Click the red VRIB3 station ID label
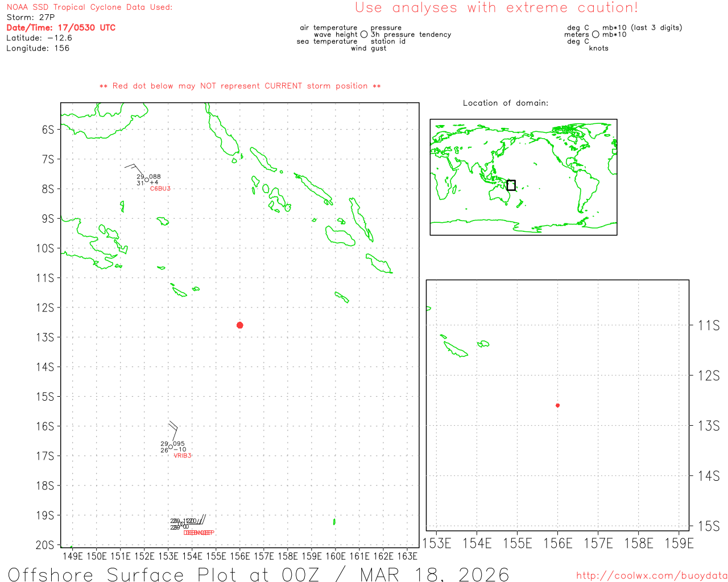The width and height of the screenshot is (728, 582). point(183,456)
